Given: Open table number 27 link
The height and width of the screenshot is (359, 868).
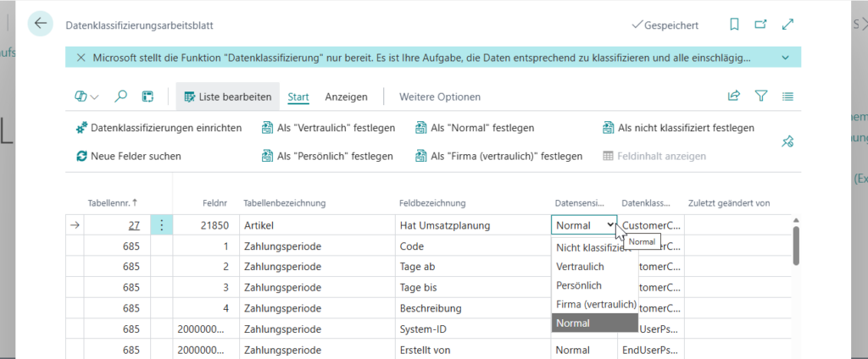Looking at the screenshot, I should 133,225.
